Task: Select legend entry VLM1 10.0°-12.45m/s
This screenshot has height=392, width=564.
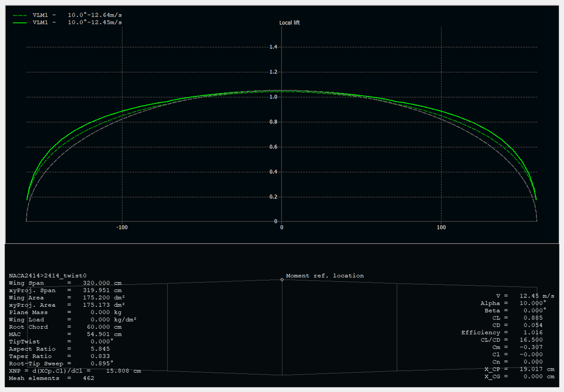Action: pos(77,23)
